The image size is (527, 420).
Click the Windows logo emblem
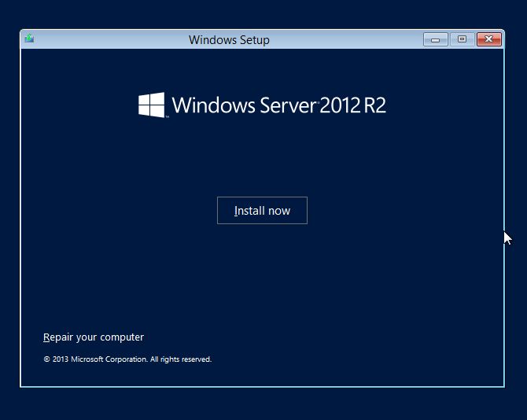(x=152, y=105)
